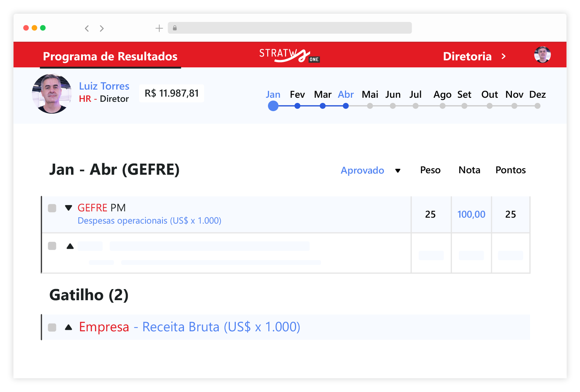Check the GEFRE PM row checkbox
This screenshot has height=392, width=580.
52,208
